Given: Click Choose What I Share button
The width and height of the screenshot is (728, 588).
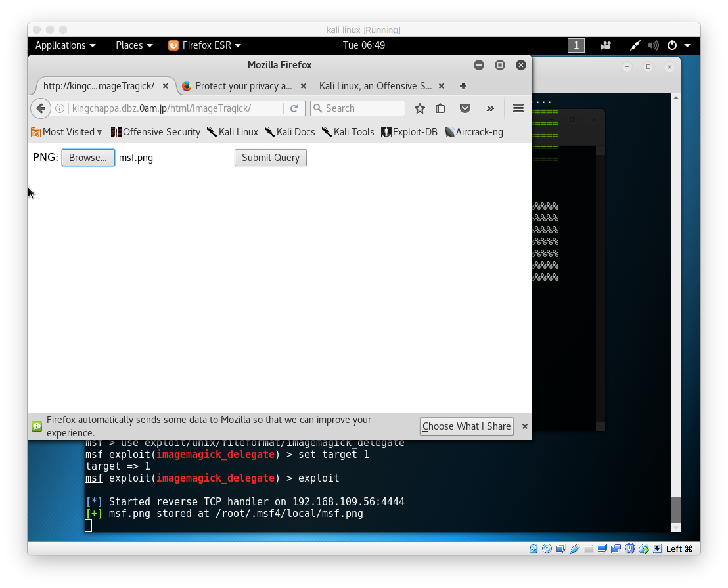Looking at the screenshot, I should tap(466, 426).
